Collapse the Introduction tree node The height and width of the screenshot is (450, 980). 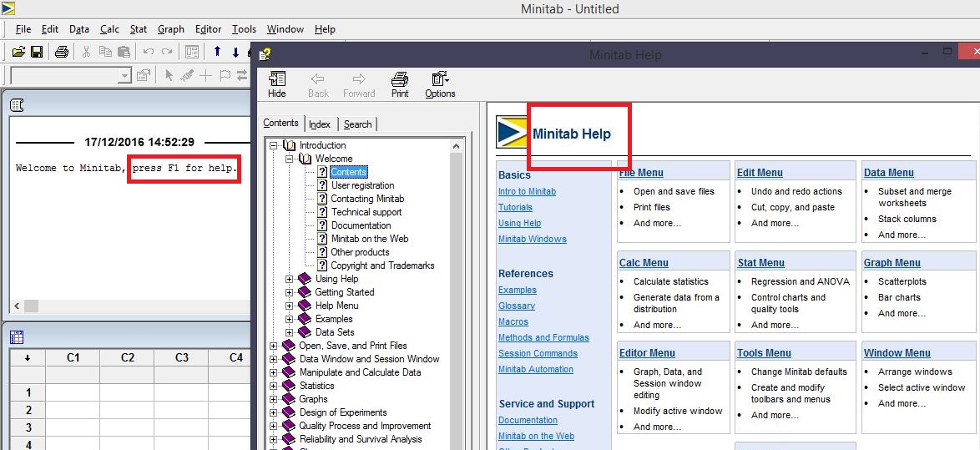coord(273,145)
